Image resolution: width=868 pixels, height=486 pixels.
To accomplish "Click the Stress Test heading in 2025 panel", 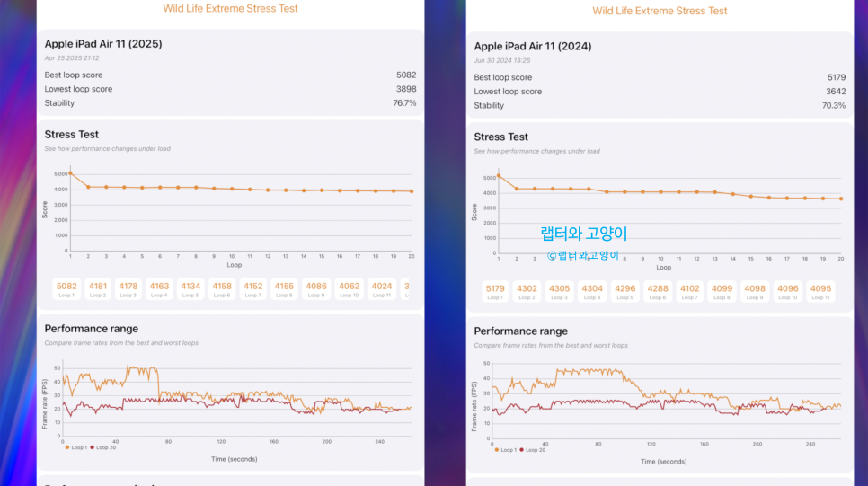I will click(x=71, y=135).
